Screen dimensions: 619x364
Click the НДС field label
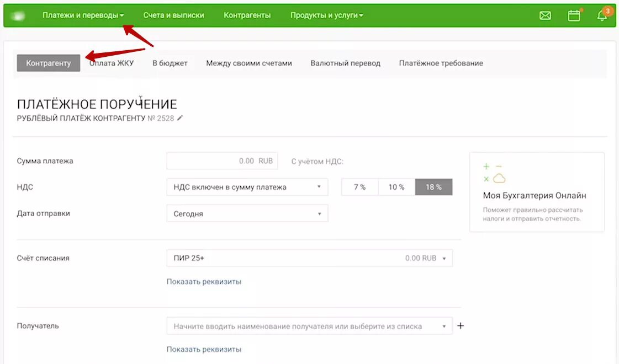(25, 187)
